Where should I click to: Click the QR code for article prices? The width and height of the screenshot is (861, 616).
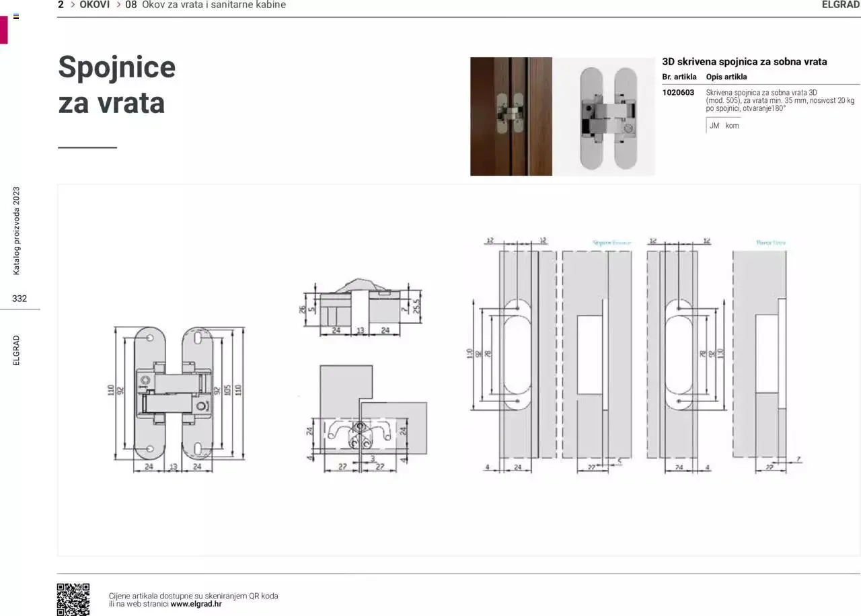click(73, 599)
